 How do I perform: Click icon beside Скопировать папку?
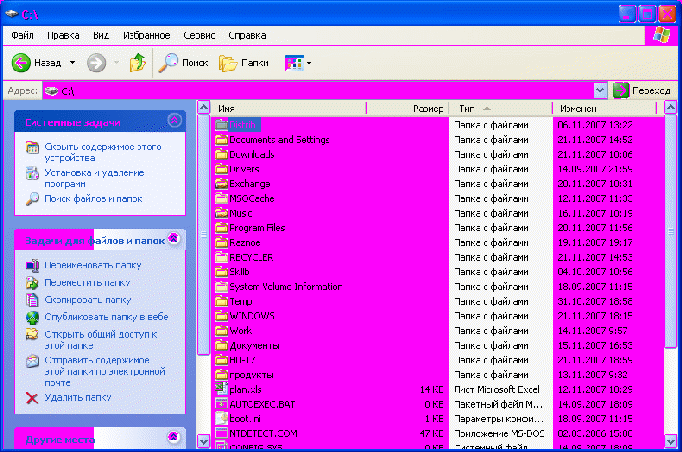pos(32,300)
